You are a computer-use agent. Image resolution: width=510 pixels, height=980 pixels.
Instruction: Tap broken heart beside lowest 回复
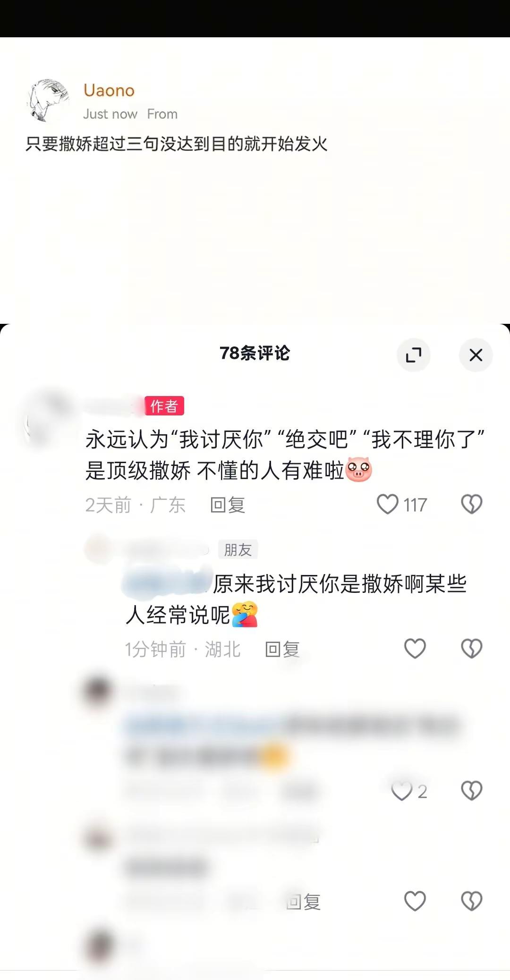(x=471, y=901)
